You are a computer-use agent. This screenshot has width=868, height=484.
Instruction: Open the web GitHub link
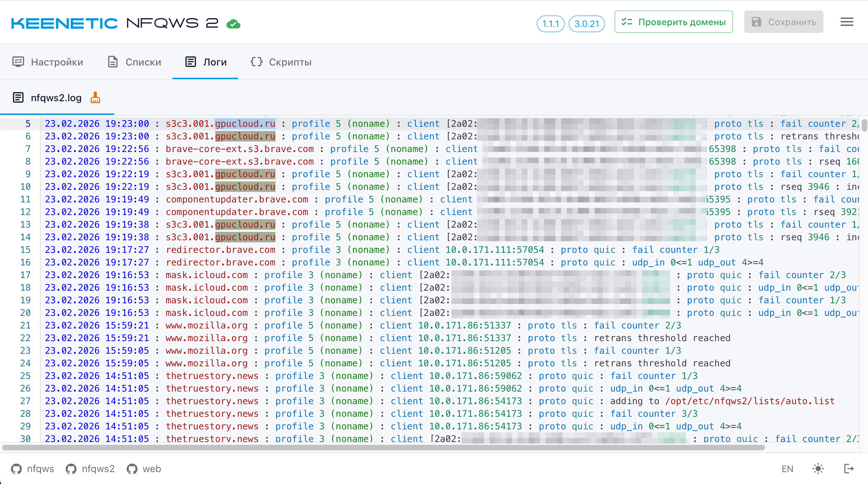[x=144, y=469]
